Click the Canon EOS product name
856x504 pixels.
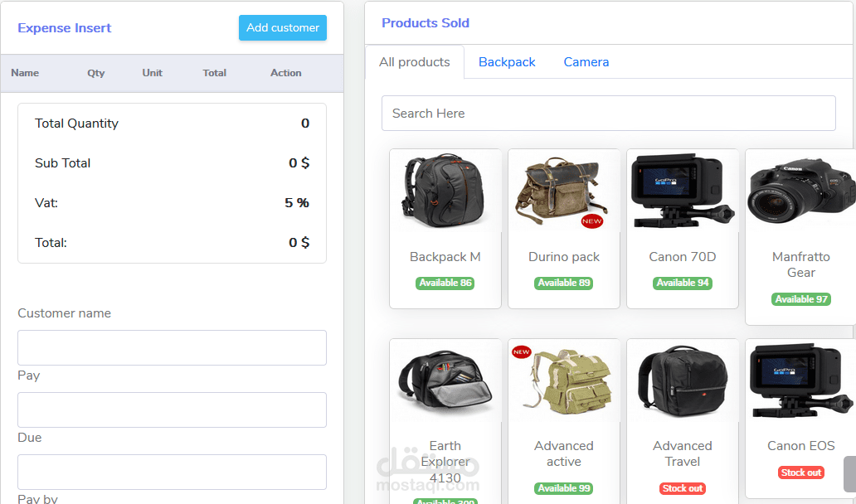[x=801, y=446]
